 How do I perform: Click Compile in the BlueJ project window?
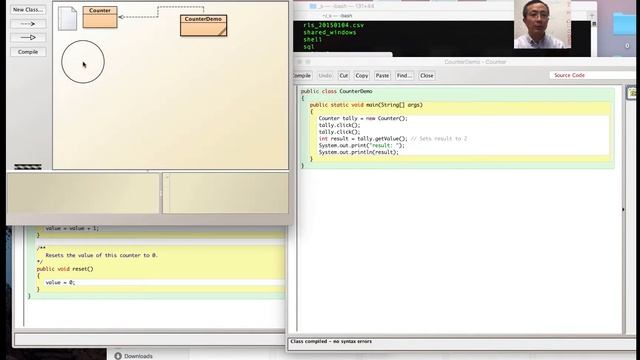pos(28,52)
